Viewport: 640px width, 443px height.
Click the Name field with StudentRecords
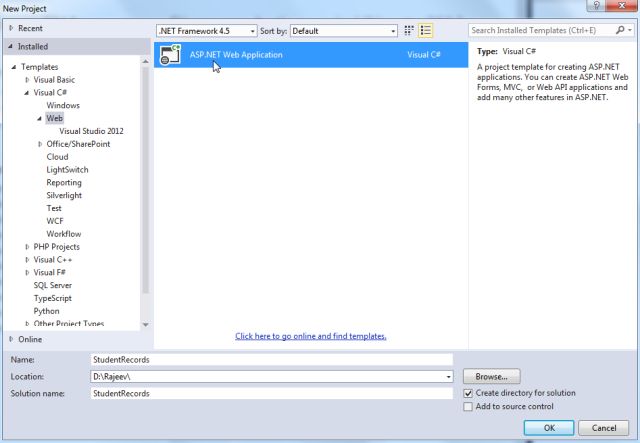271,360
